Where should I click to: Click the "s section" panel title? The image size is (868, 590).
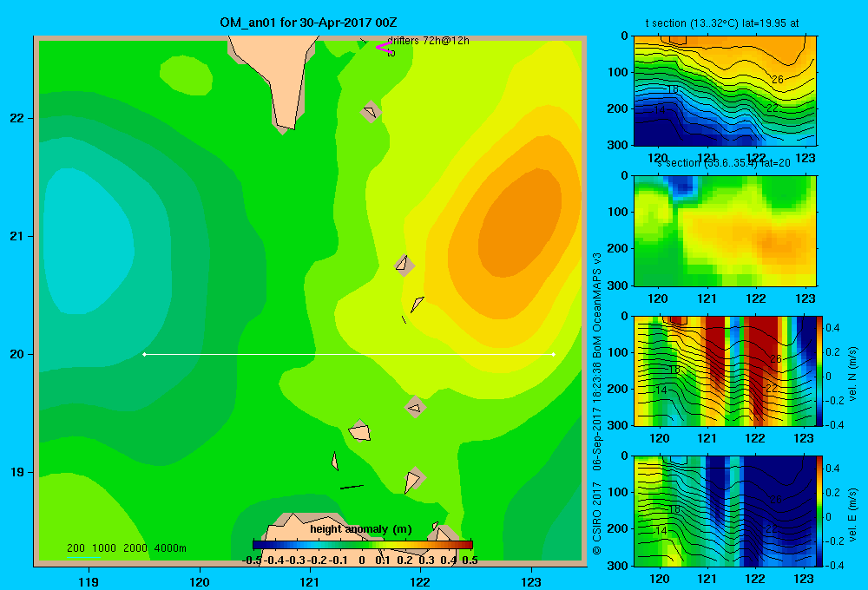click(678, 163)
